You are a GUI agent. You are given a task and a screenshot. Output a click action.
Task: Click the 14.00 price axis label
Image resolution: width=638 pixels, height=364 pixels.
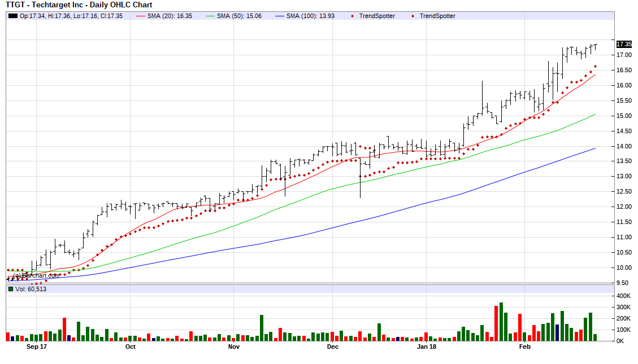(x=624, y=146)
